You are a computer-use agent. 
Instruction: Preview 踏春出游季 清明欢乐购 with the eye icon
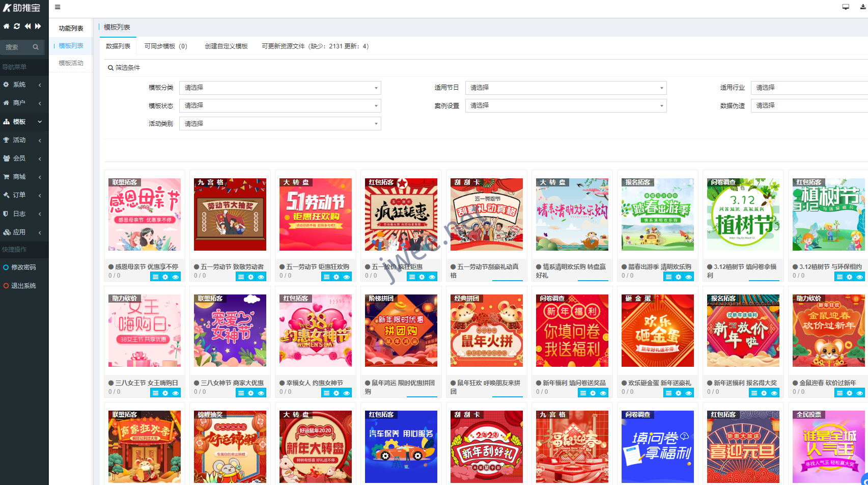[x=689, y=277]
